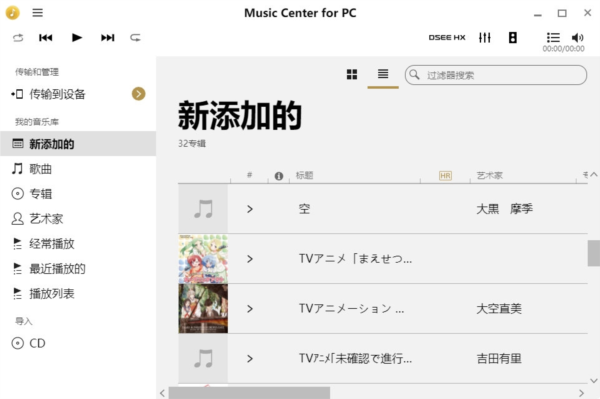Toggle repeat playback mode
The width and height of the screenshot is (600, 399).
(135, 38)
